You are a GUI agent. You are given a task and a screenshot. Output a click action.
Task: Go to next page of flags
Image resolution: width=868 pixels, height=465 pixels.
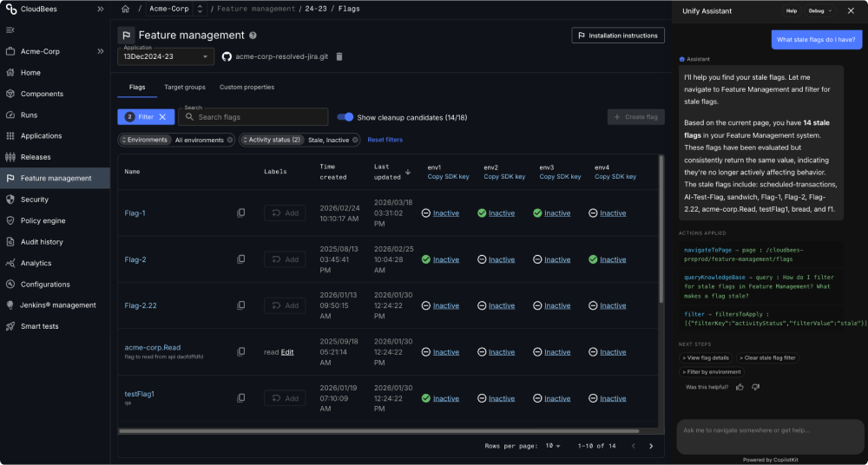point(651,446)
